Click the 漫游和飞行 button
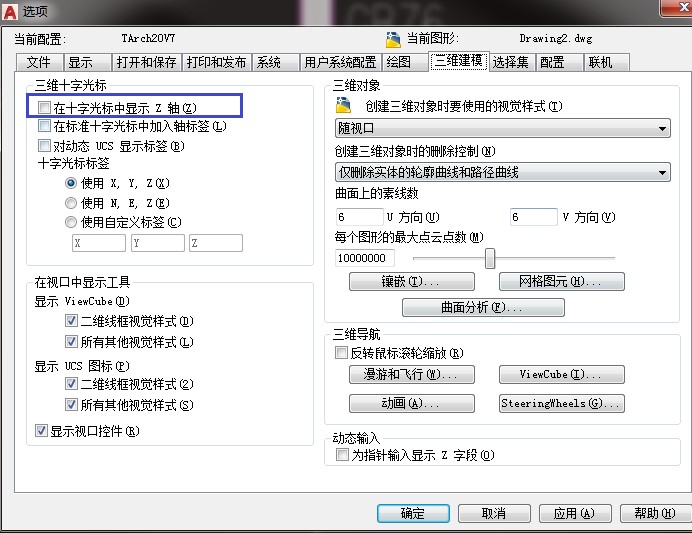Image resolution: width=692 pixels, height=533 pixels. [412, 375]
